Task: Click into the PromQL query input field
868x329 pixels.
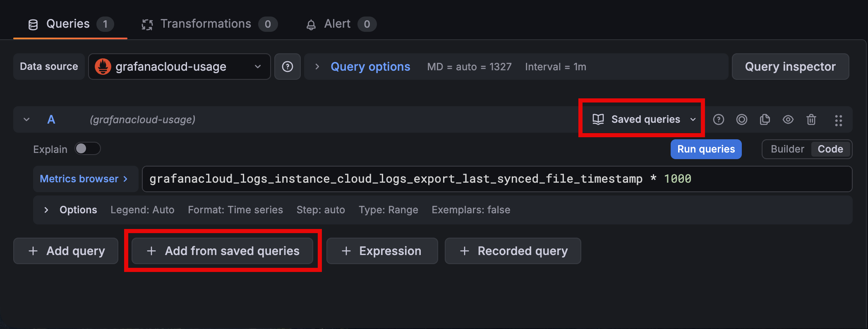Action: (x=496, y=179)
